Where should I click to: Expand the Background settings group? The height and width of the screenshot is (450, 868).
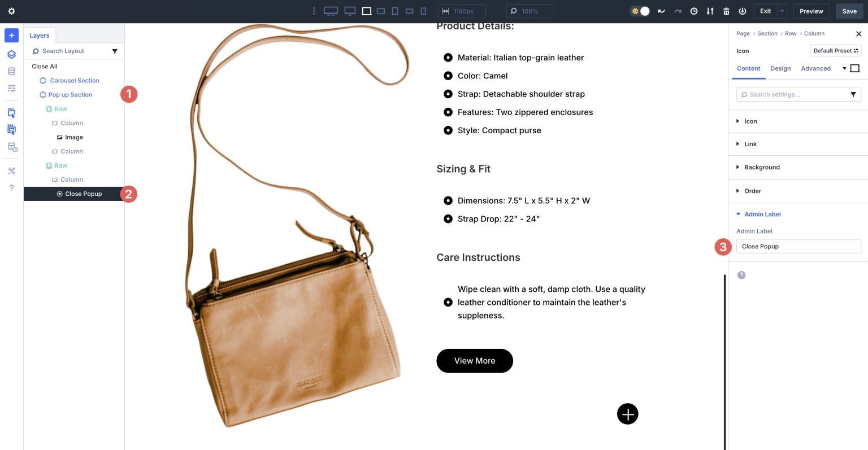(761, 167)
